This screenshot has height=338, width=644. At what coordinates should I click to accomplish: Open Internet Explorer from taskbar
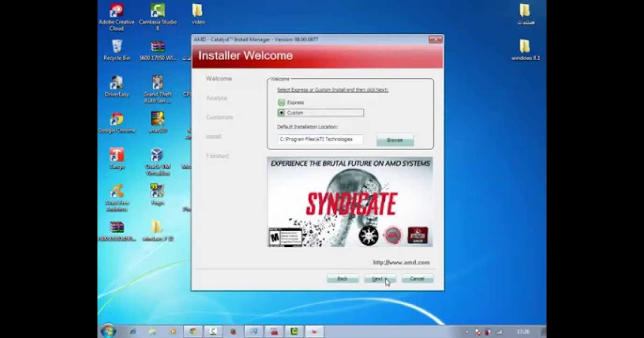[x=133, y=332]
